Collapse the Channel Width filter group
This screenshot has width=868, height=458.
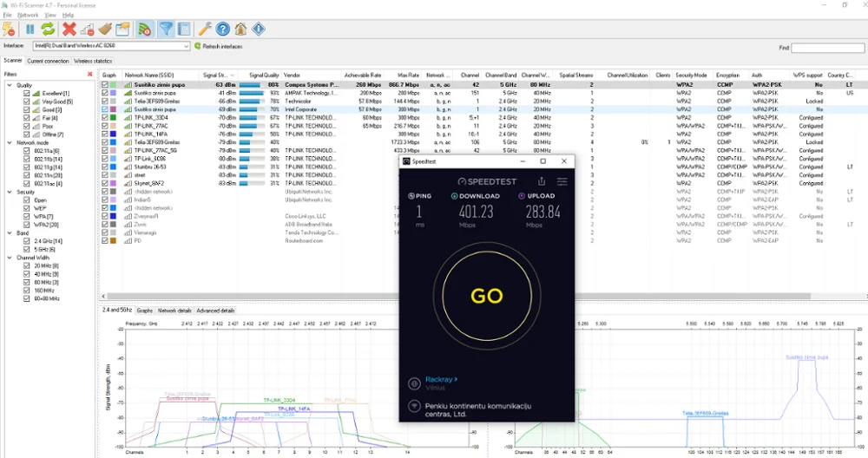click(10, 258)
